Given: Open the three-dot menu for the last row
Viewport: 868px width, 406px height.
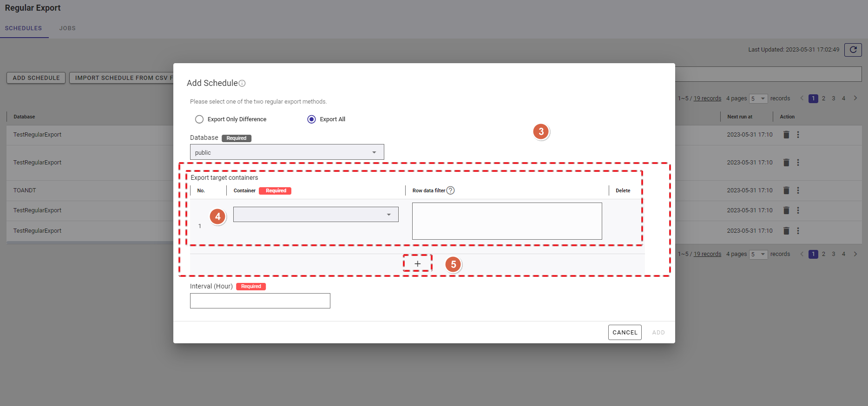Looking at the screenshot, I should coord(798,231).
